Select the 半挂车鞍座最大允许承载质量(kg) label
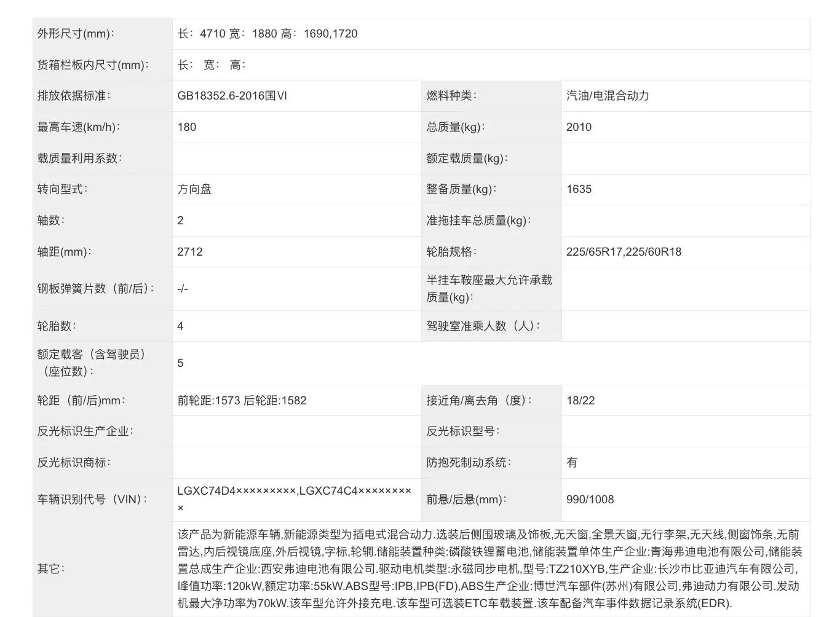840x617 pixels. tap(489, 289)
